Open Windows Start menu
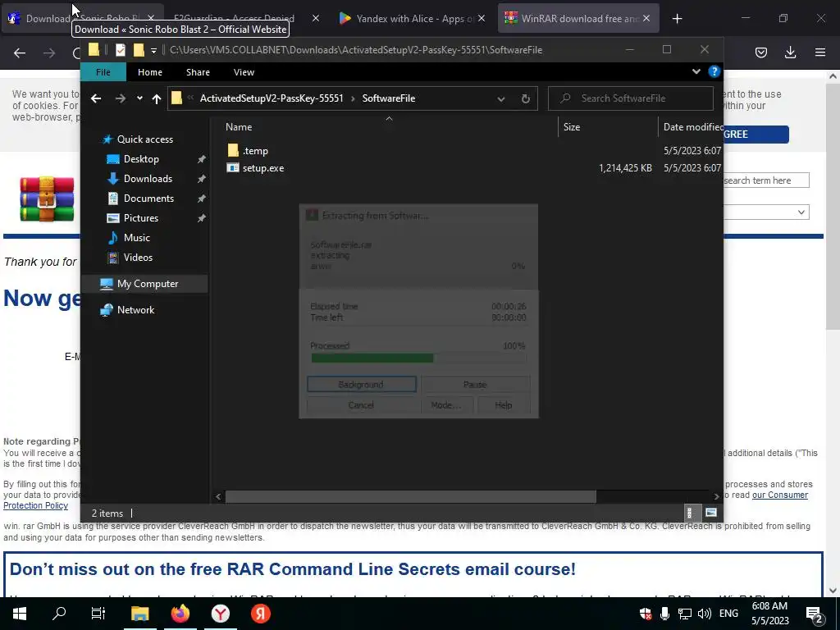 [20, 614]
